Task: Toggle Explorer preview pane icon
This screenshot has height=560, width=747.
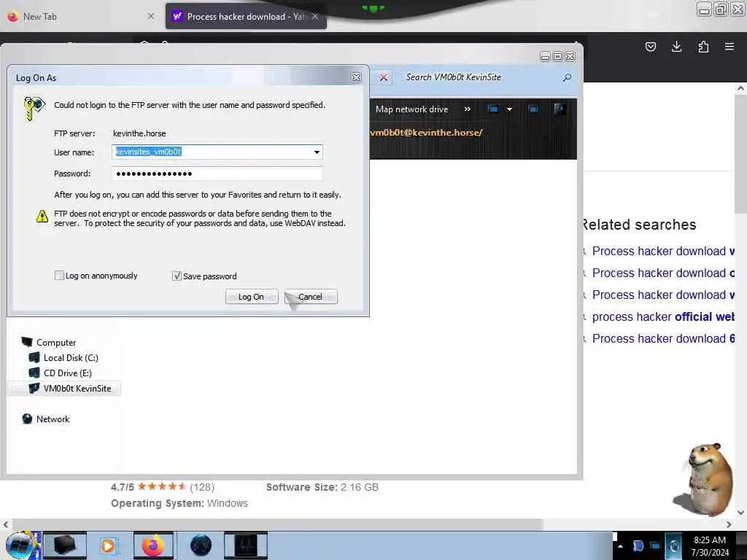Action: click(533, 109)
